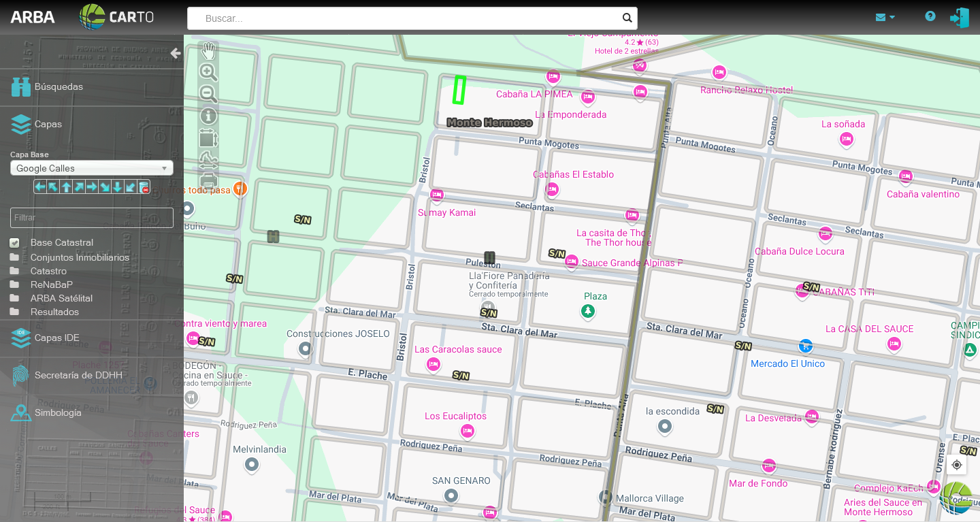Click the geolocate my position button
This screenshot has height=522, width=980.
click(x=957, y=465)
